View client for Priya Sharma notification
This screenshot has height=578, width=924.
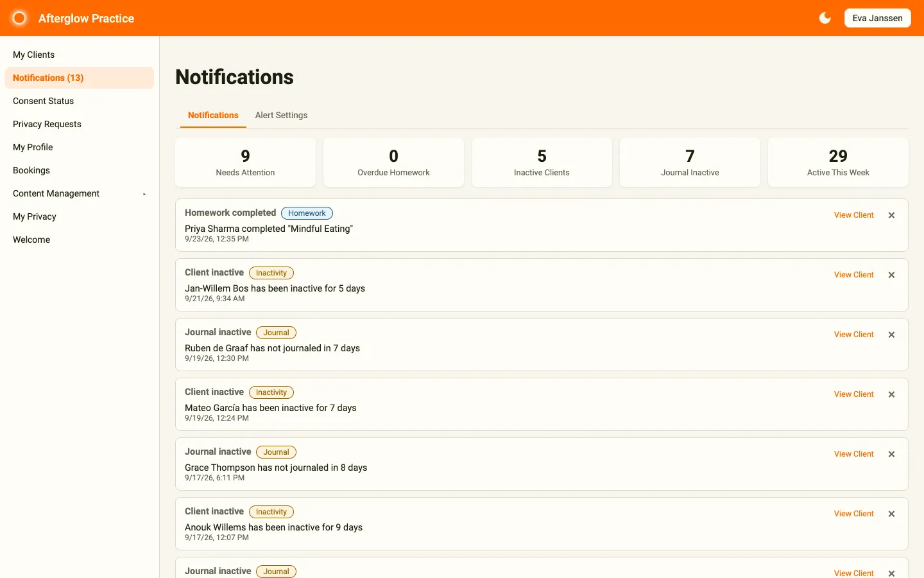(853, 215)
